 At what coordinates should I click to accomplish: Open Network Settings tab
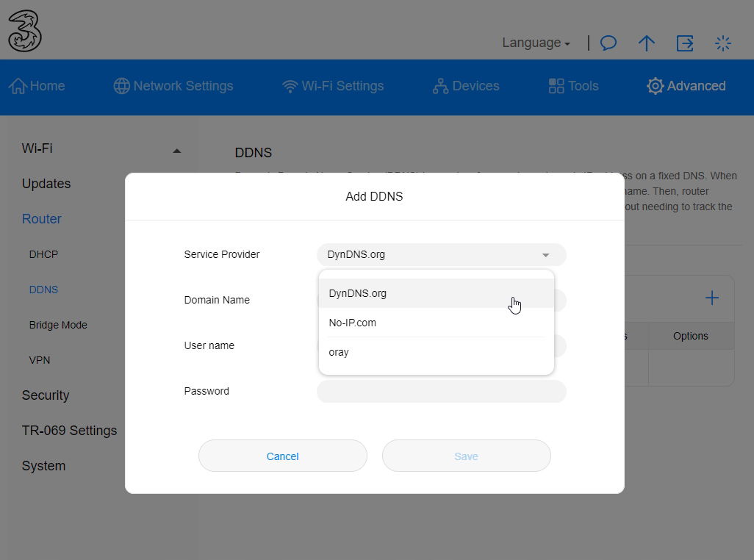point(173,86)
